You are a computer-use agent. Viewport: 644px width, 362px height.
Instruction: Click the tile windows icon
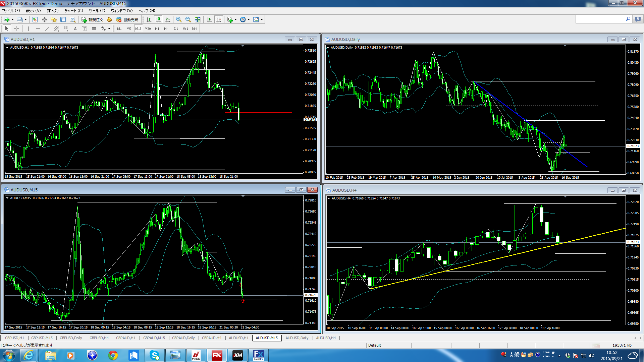(x=198, y=19)
